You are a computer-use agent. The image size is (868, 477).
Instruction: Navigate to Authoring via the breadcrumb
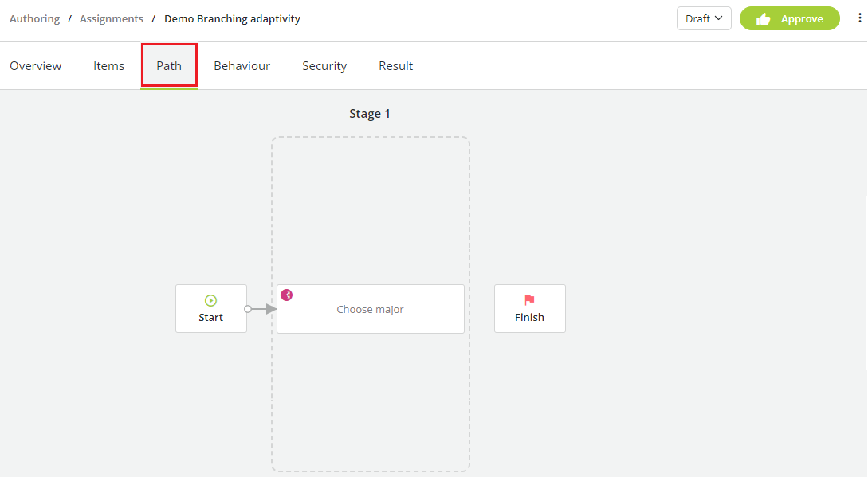34,18
